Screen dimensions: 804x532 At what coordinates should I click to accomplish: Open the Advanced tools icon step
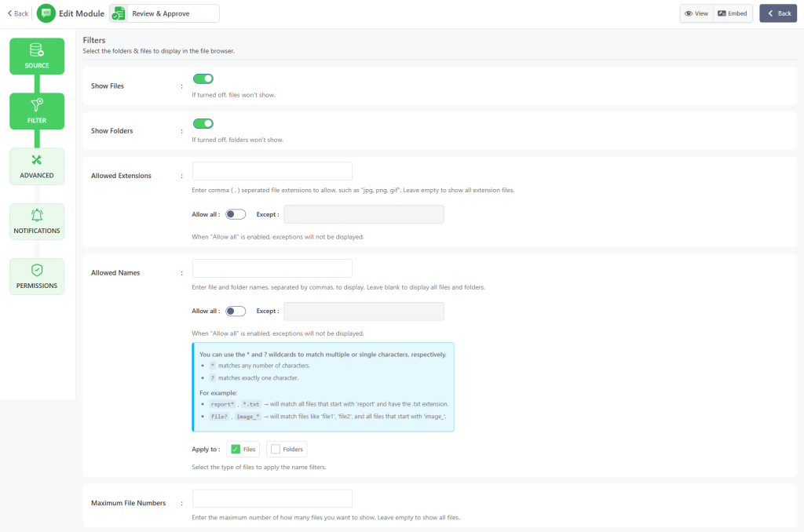pyautogui.click(x=37, y=161)
